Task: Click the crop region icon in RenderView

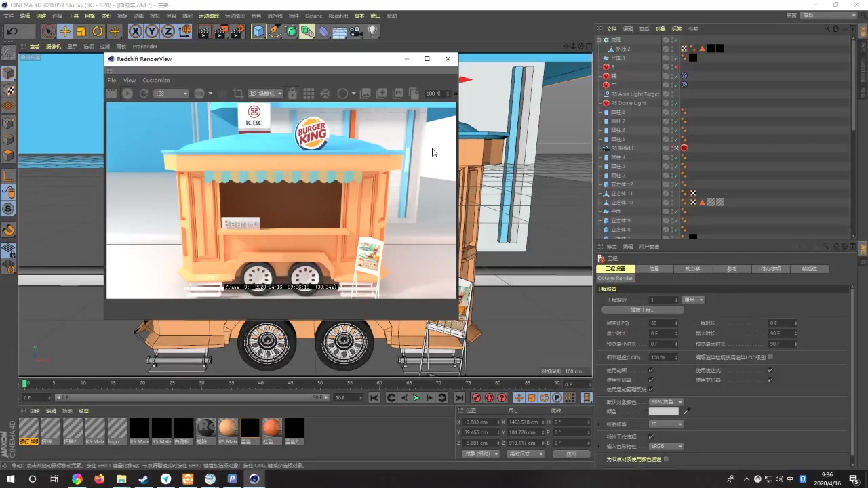Action: pyautogui.click(x=238, y=94)
